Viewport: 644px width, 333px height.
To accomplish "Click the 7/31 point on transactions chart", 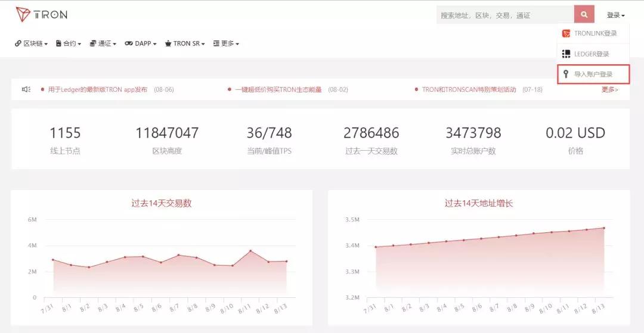I will pos(52,260).
